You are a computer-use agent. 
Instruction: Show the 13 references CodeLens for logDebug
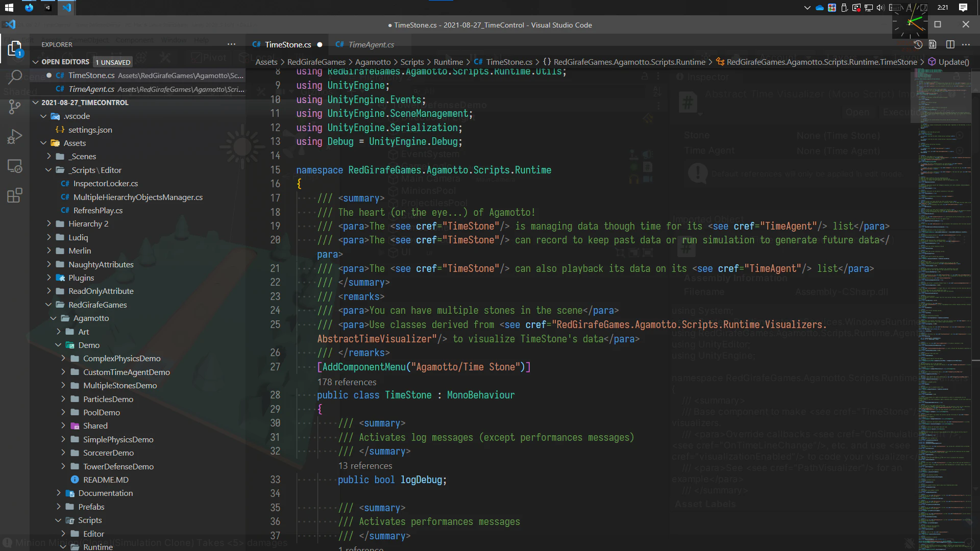(365, 466)
